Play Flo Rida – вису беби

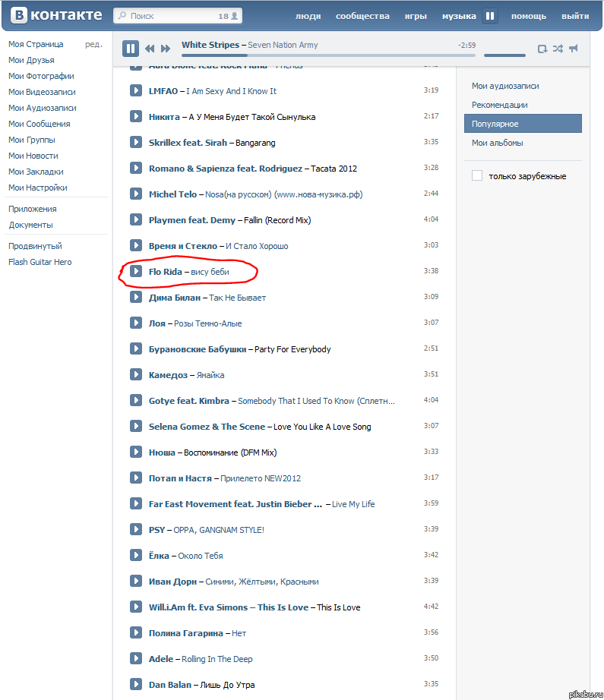click(136, 271)
